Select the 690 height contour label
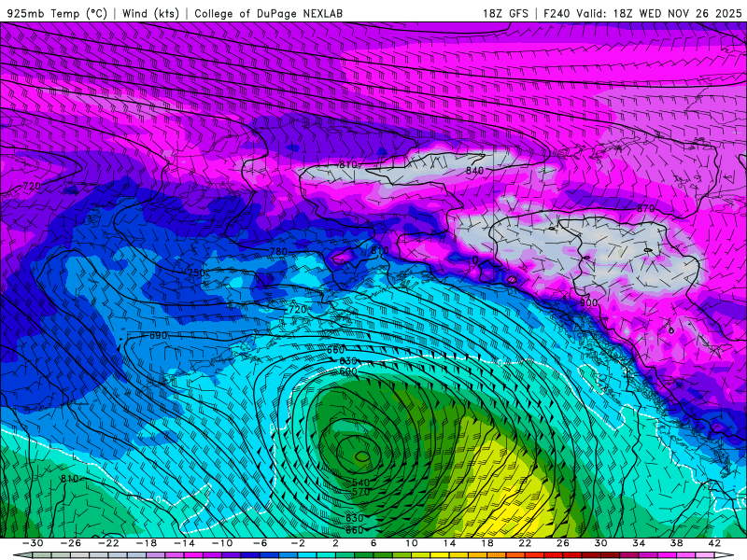 coord(159,335)
